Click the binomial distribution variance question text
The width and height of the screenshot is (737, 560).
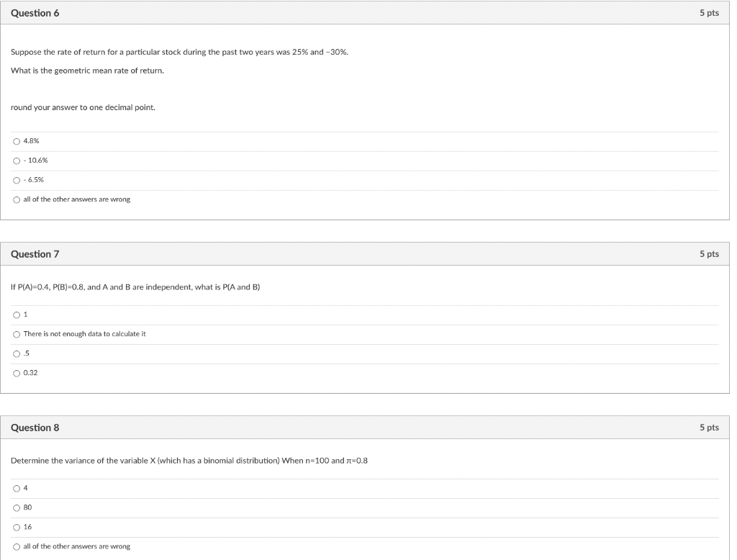pyautogui.click(x=189, y=461)
